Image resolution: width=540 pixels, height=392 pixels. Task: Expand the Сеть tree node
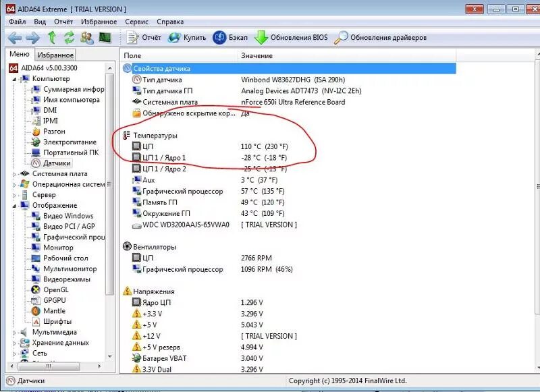(14, 354)
